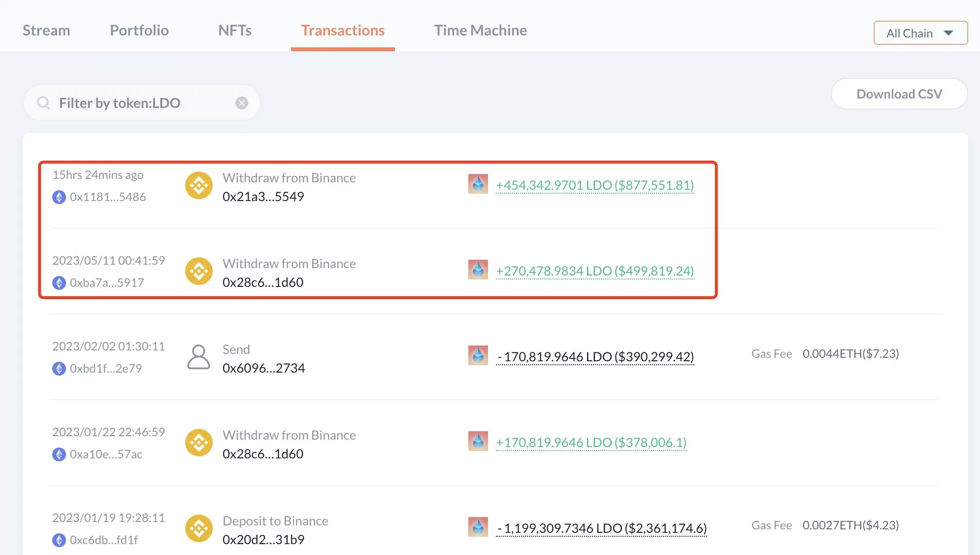Click Ethereum icon beside 0x1181...5486
The width and height of the screenshot is (980, 555).
pos(59,197)
